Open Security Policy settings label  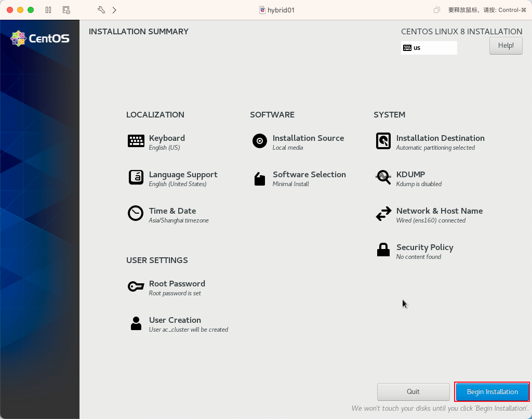[x=425, y=247]
